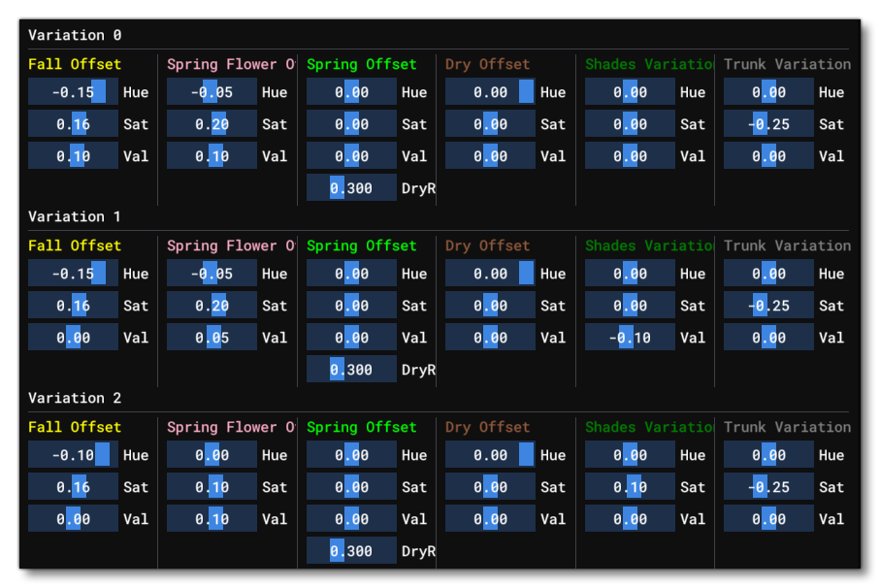Click Variation 2 DryR 0.300 slider
Viewport: 880px width, 588px height.
pos(351,550)
